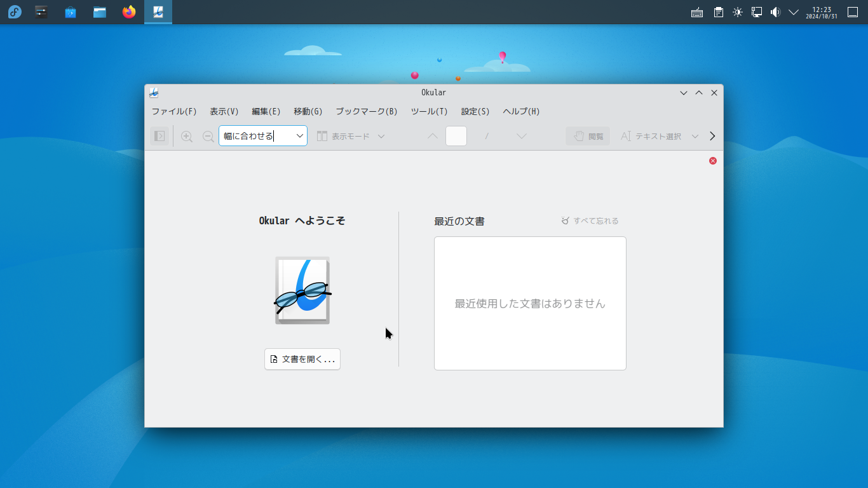This screenshot has height=488, width=868.
Task: Launch Firefox from the top panel
Action: click(x=129, y=12)
